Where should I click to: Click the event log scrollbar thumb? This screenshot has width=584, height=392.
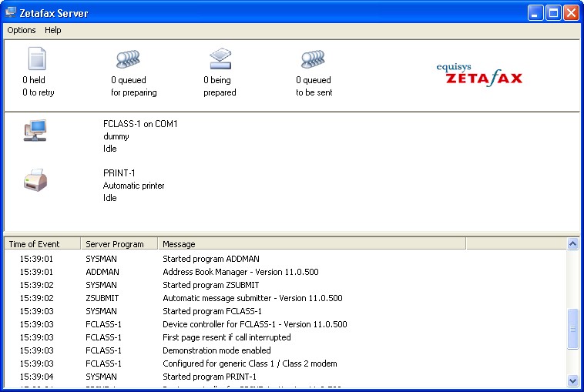click(572, 329)
